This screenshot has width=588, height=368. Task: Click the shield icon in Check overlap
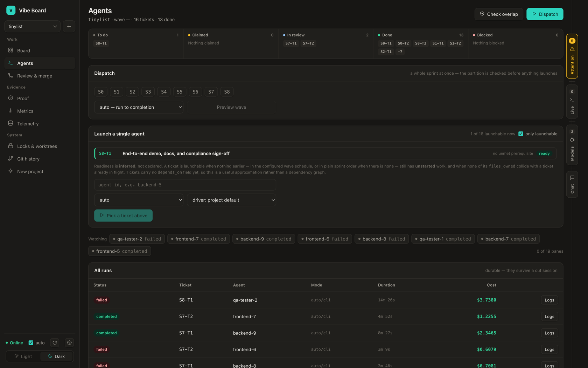coord(482,14)
